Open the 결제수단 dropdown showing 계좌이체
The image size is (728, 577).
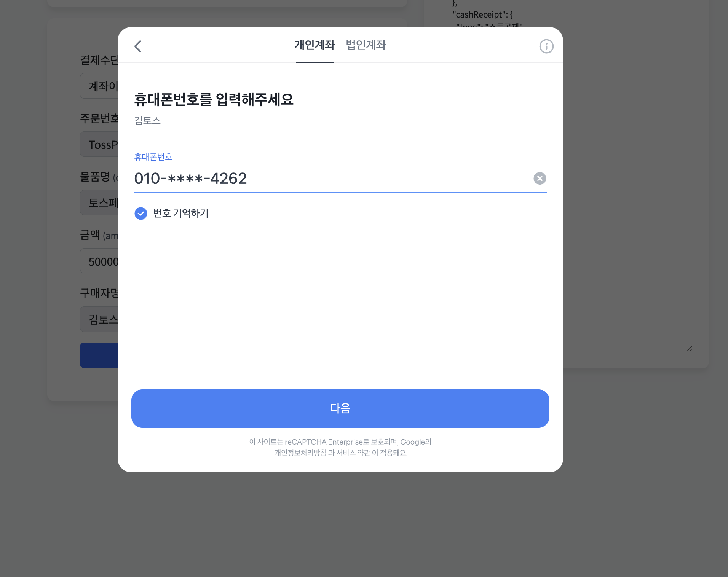[x=99, y=86]
